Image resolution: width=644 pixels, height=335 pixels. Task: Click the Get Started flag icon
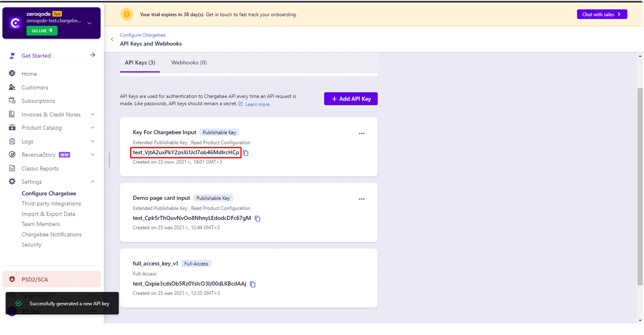pos(12,55)
